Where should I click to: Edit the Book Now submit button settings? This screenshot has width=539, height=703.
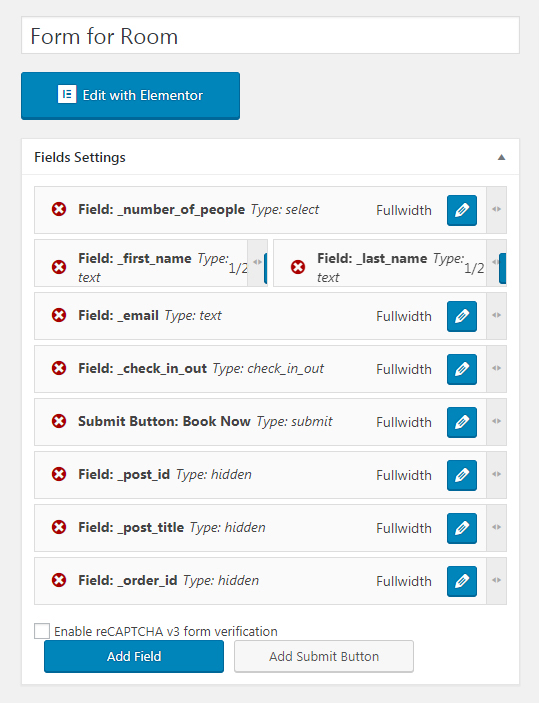coord(462,422)
